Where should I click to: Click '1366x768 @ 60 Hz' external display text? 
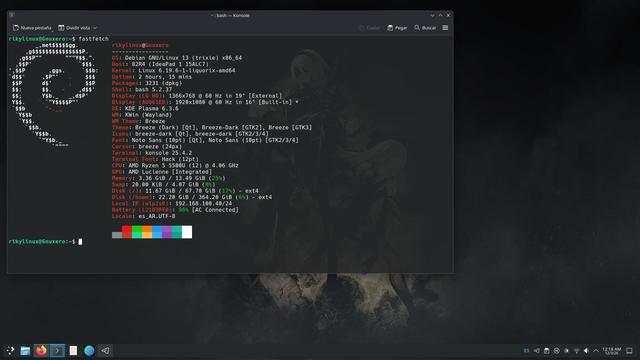click(x=195, y=96)
